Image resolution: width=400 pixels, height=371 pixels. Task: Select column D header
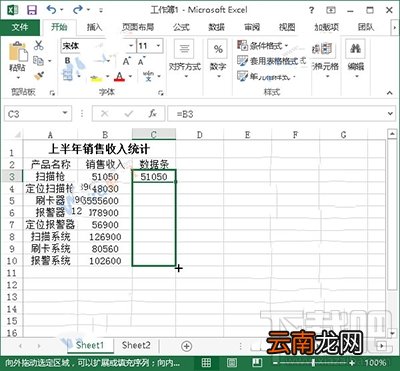tap(199, 135)
